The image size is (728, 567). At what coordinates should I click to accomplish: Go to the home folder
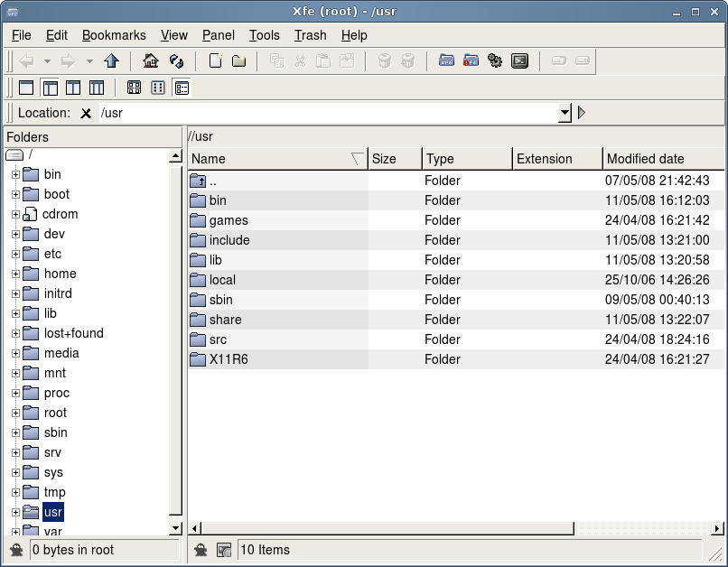tap(151, 60)
